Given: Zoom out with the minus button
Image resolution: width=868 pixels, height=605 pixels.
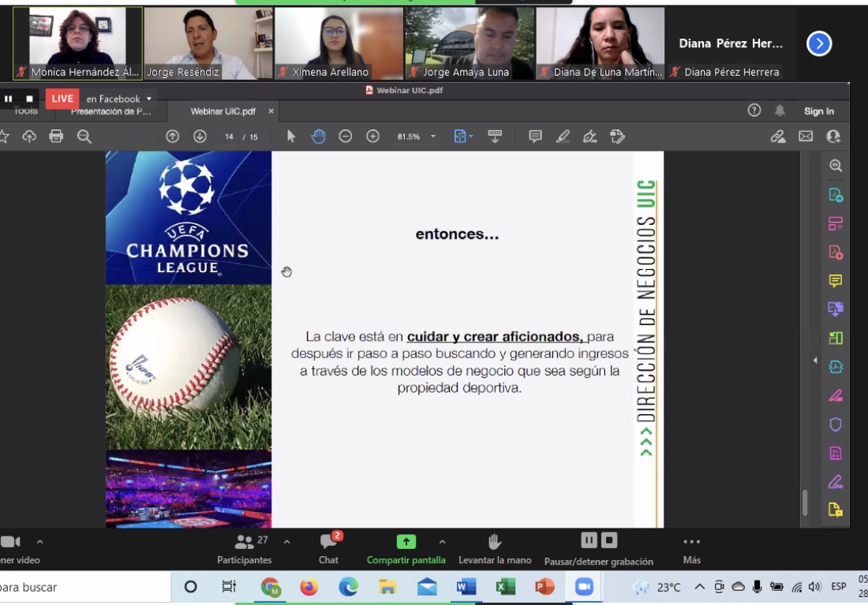Looking at the screenshot, I should (346, 136).
